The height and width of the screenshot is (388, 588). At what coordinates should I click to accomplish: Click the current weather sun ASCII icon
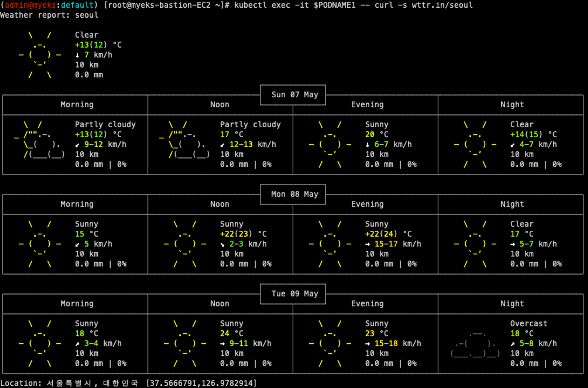(x=40, y=55)
